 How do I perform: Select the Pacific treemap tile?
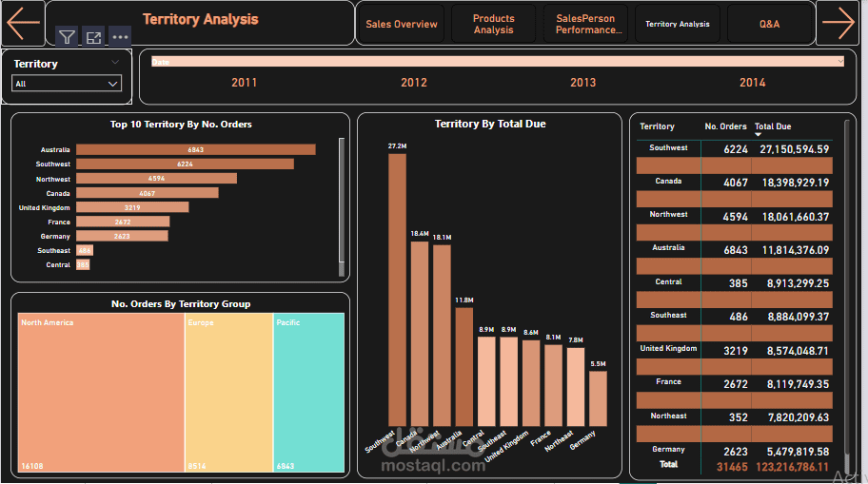click(x=309, y=393)
